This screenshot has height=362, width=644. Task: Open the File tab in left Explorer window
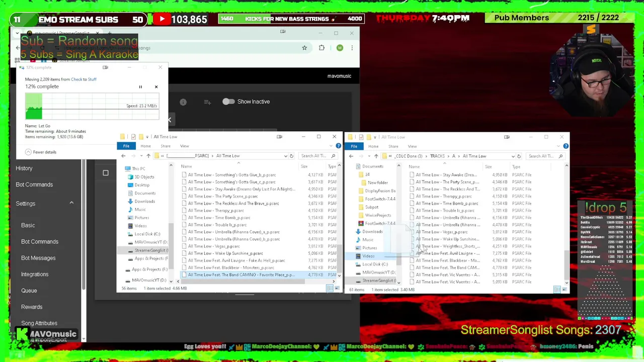click(126, 146)
